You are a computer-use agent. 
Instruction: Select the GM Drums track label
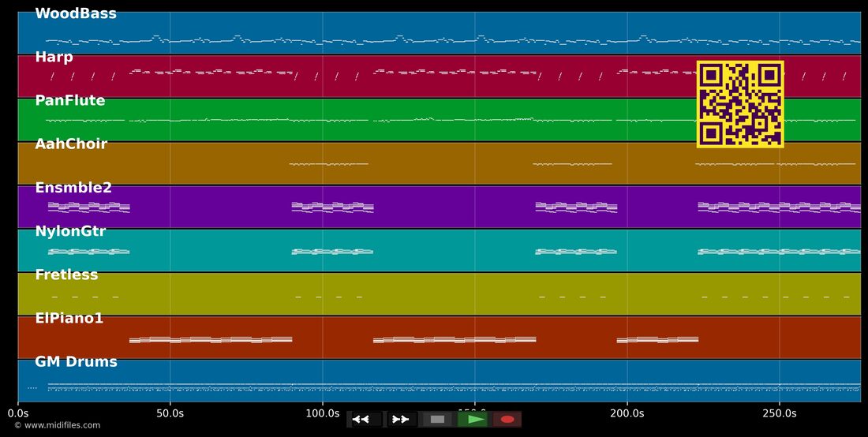point(77,362)
